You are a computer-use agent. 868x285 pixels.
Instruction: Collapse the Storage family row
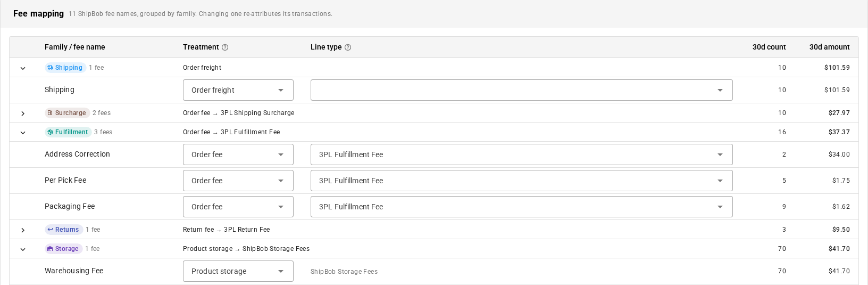[23, 249]
